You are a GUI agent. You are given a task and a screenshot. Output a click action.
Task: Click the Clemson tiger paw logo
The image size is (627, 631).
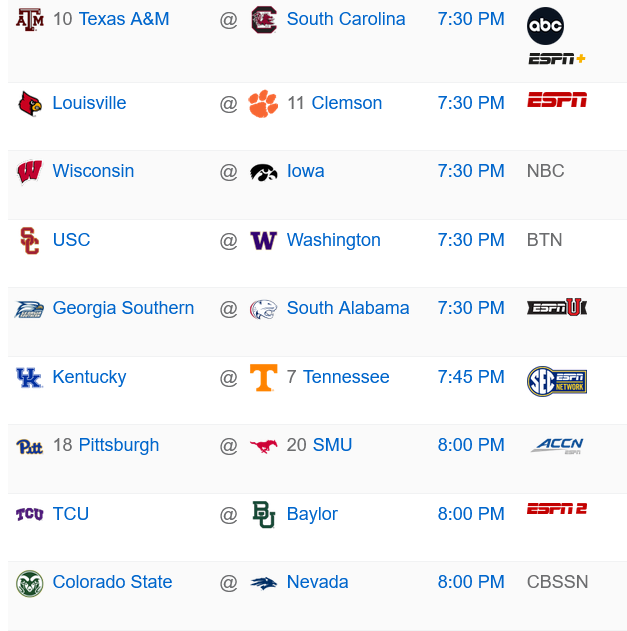[x=264, y=103]
